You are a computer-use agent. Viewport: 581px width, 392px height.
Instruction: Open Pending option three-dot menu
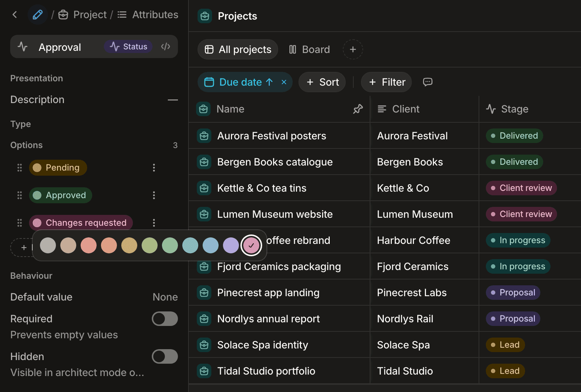(154, 168)
